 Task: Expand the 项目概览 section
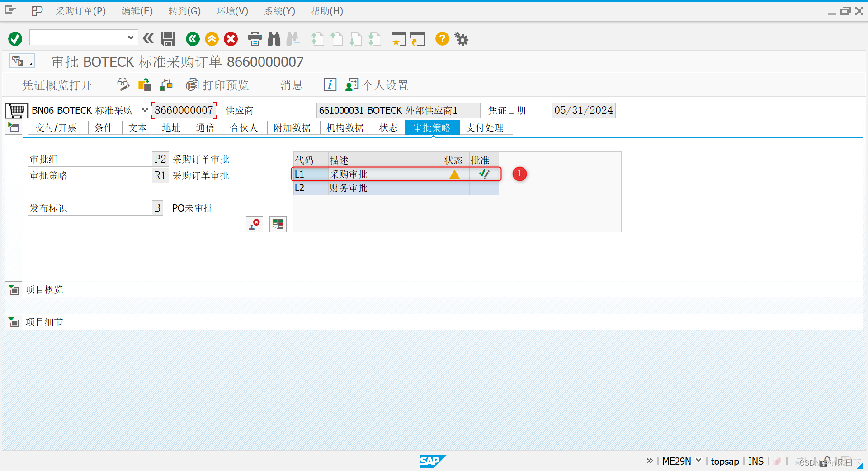(x=14, y=289)
